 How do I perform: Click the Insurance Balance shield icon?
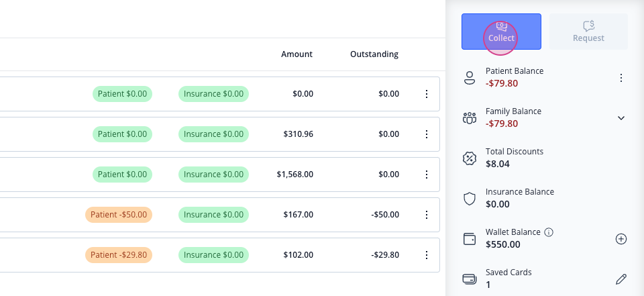tap(469, 199)
